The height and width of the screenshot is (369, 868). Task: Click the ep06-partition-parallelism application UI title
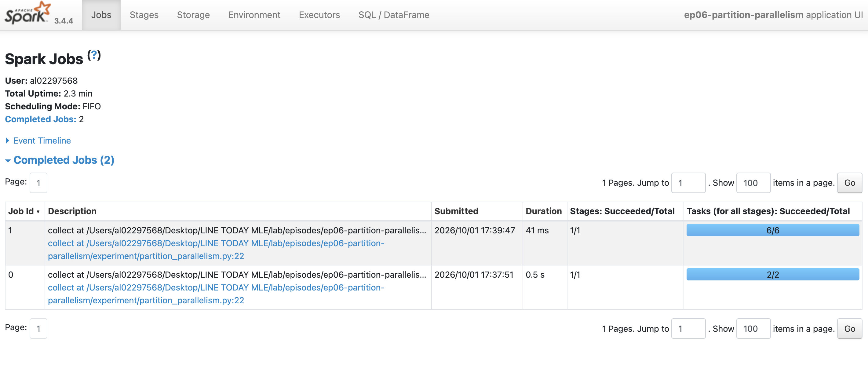tap(773, 15)
